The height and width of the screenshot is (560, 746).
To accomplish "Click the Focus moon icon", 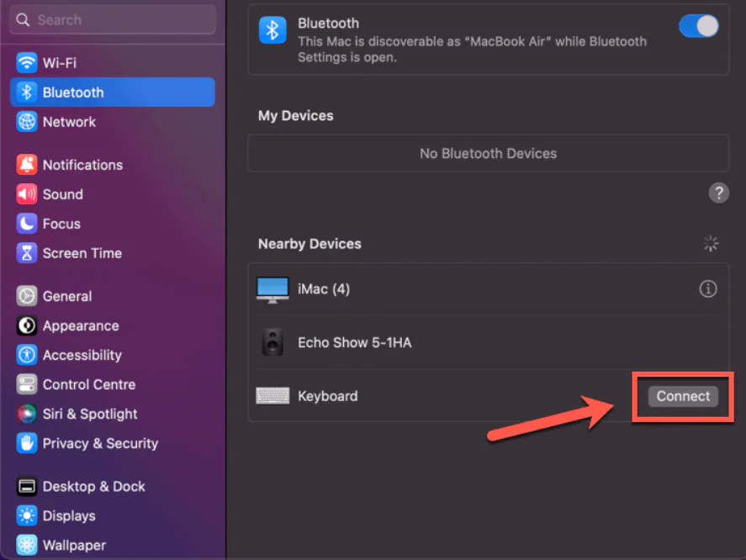I will tap(27, 224).
